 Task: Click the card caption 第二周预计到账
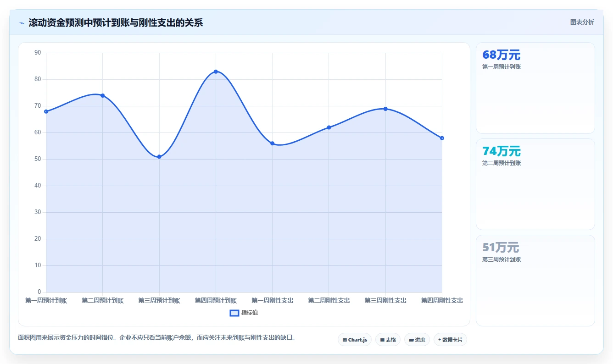pos(502,163)
